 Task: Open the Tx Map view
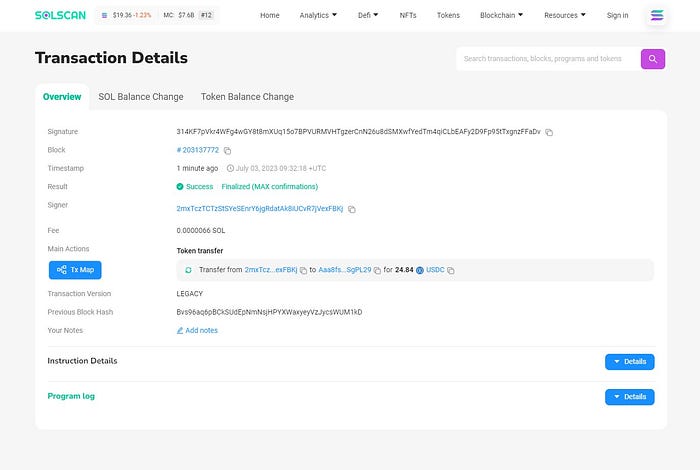(75, 270)
